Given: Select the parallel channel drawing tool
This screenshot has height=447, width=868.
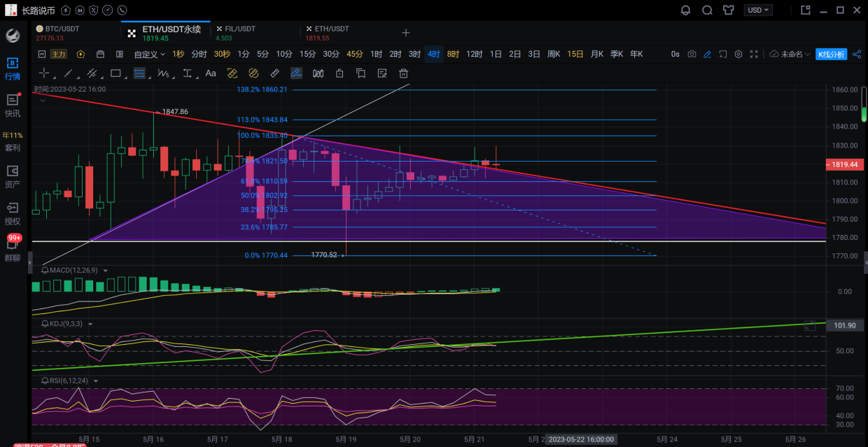Looking at the screenshot, I should (92, 73).
